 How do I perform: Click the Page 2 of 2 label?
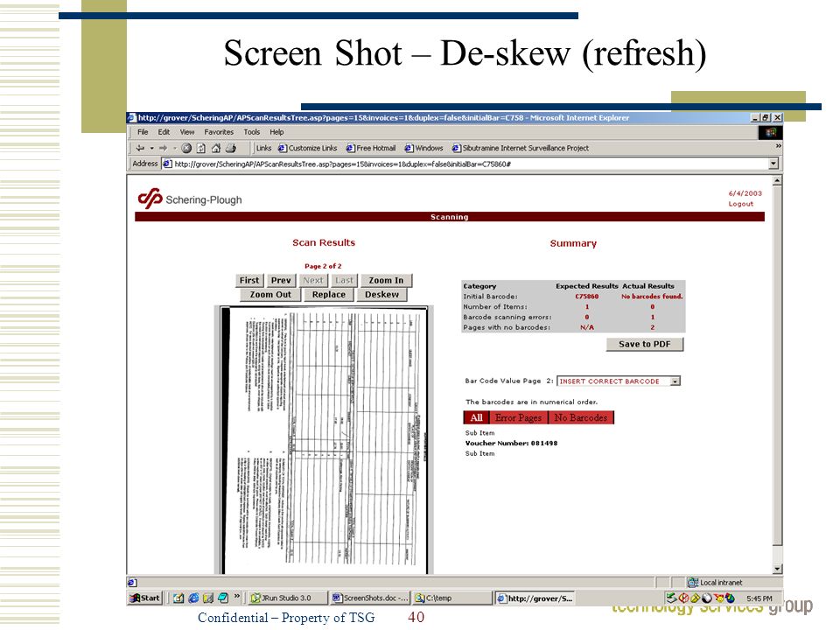tap(323, 266)
